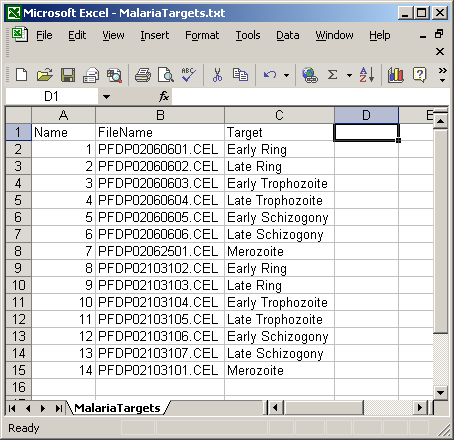The image size is (454, 440).
Task: Show more buttons via toolbar options chevron
Action: pos(443,75)
